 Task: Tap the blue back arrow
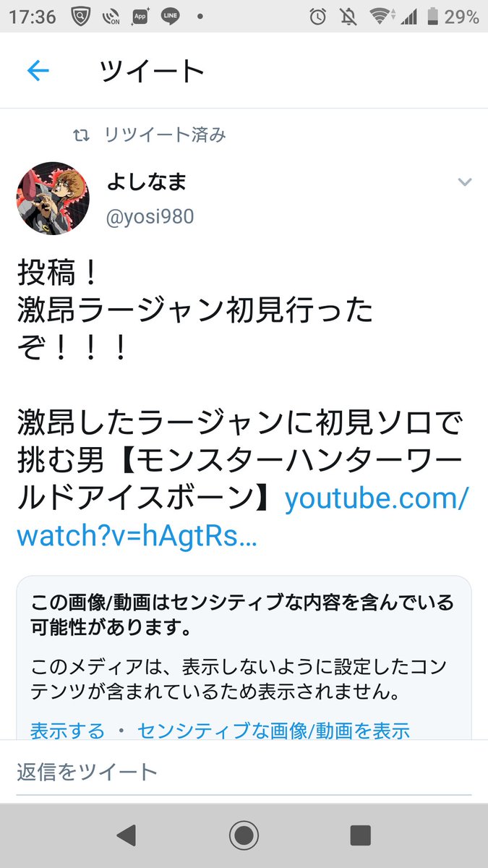point(38,70)
